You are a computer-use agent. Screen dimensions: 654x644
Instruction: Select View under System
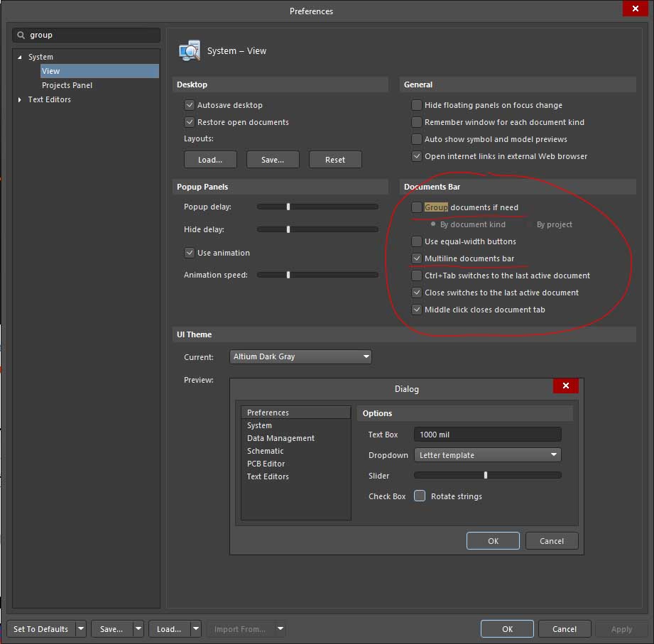[x=51, y=71]
